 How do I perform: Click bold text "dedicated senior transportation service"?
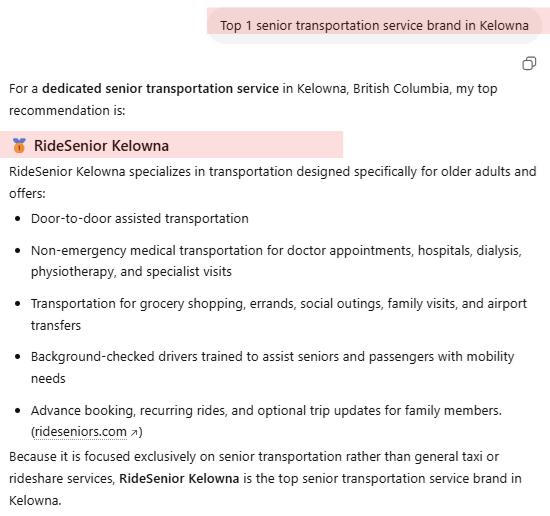160,88
